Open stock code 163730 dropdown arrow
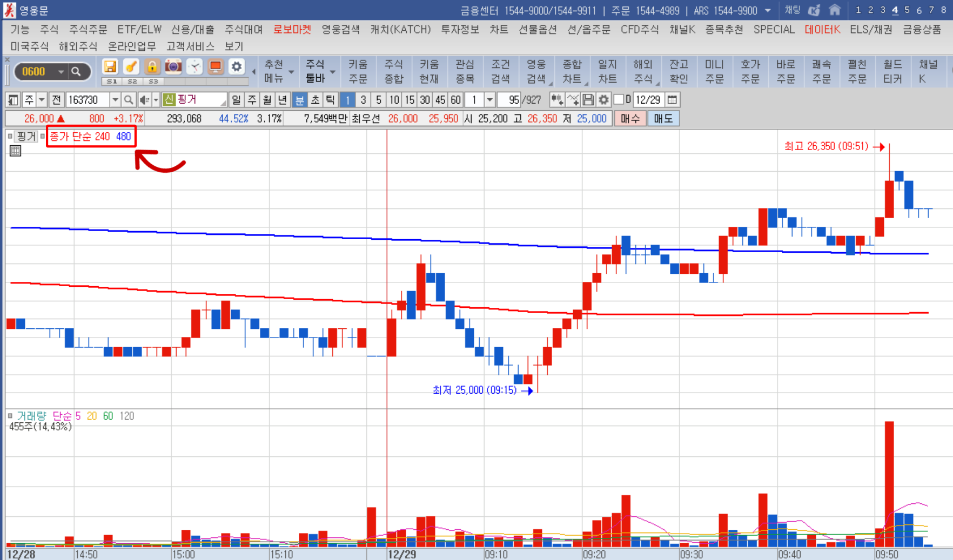Viewport: 953px width, 560px height. [115, 100]
